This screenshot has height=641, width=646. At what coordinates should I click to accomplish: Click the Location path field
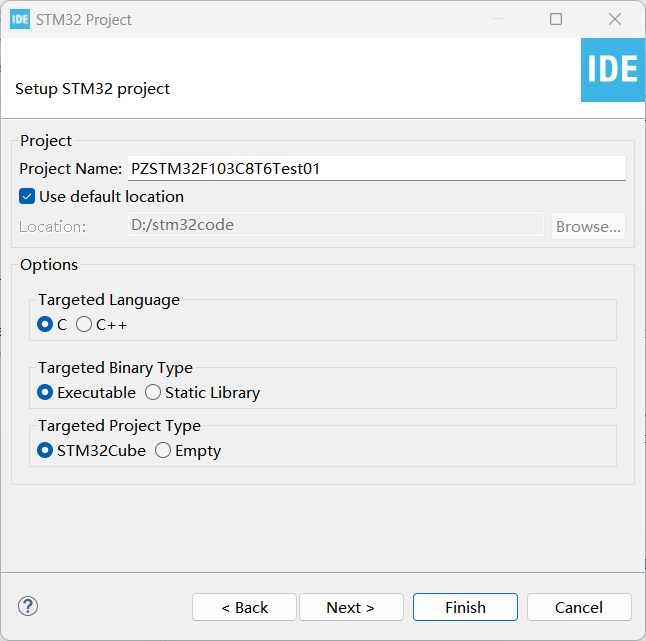point(336,225)
